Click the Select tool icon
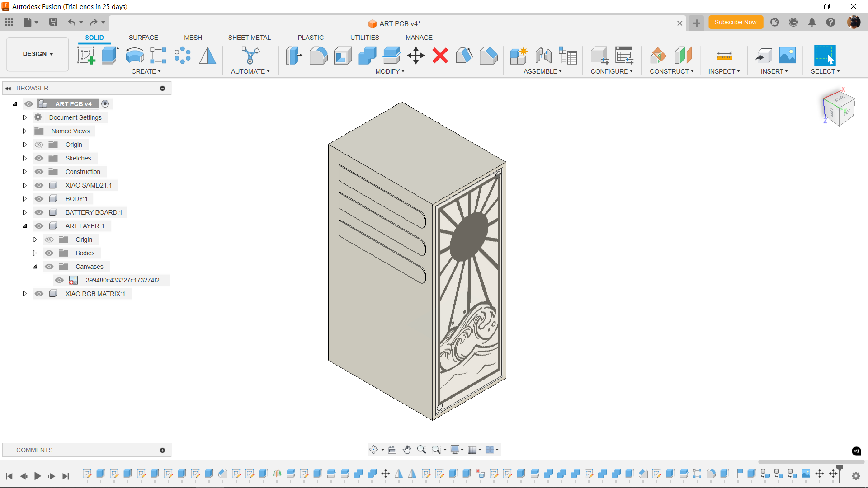The image size is (868, 488). 825,56
